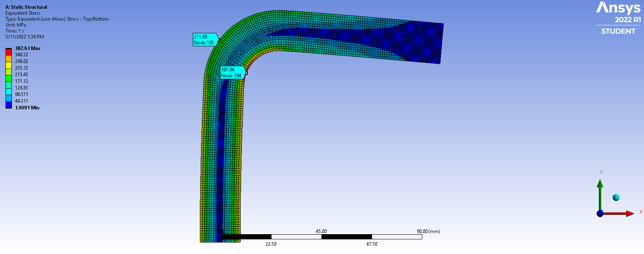
Task: Click the 213.42 legend value
Action: [x=21, y=74]
